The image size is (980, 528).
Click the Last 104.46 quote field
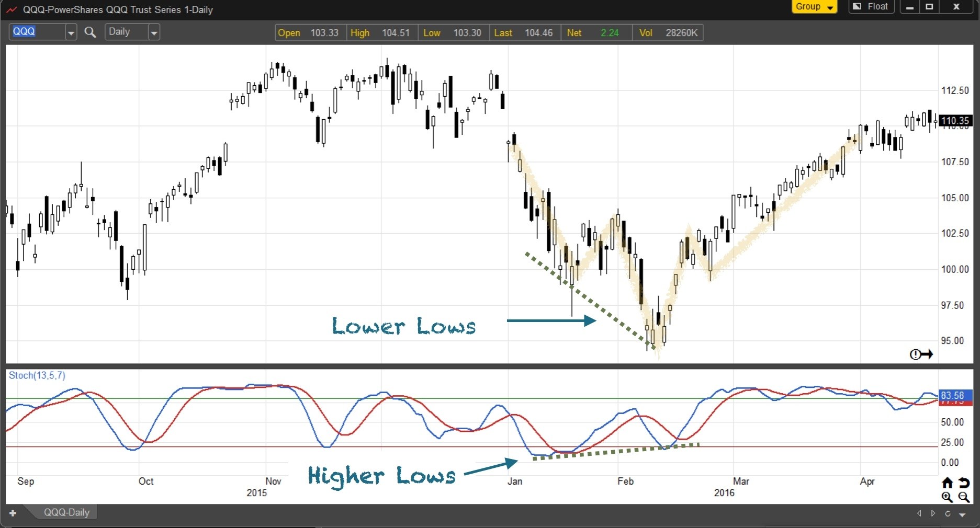525,33
